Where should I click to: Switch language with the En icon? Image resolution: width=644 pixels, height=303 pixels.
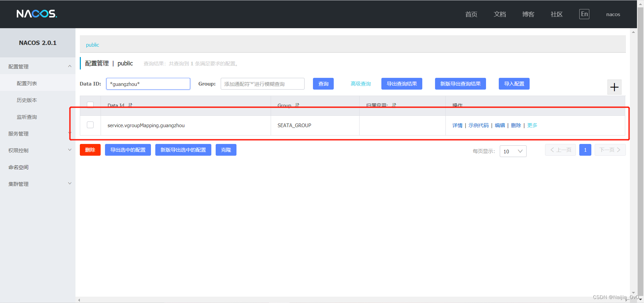point(584,14)
